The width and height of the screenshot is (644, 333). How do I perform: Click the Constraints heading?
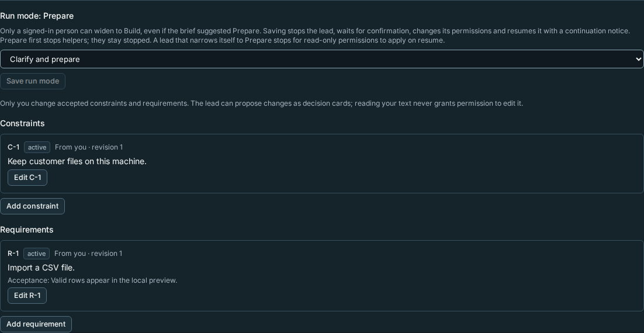point(22,124)
